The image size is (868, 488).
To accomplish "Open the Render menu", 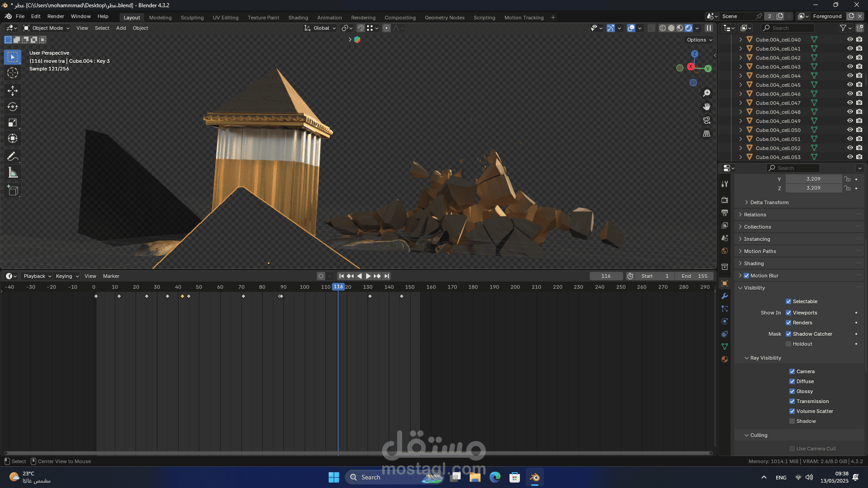I will coord(56,16).
